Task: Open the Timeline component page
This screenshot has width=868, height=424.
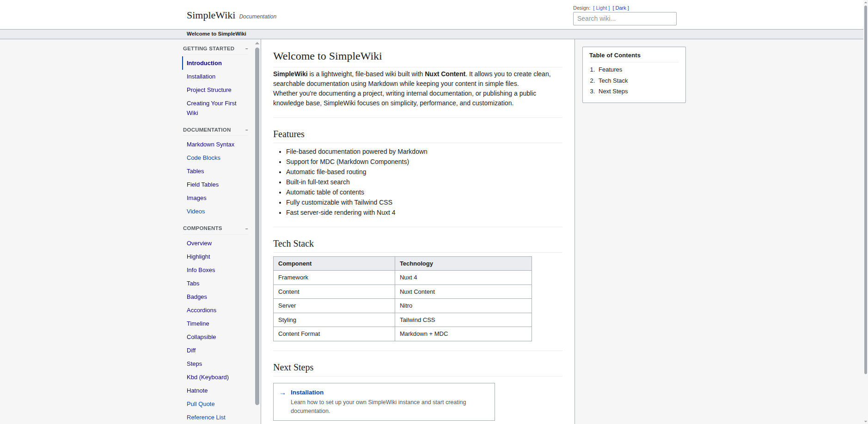Action: [x=198, y=324]
